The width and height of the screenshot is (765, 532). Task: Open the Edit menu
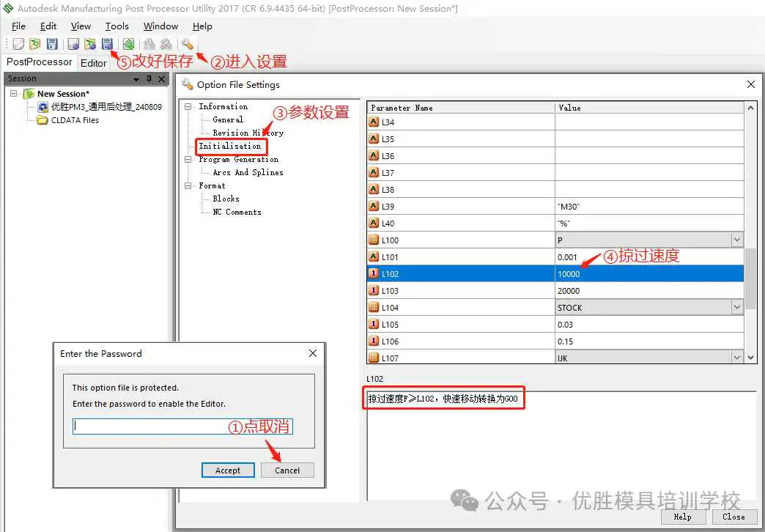click(48, 26)
